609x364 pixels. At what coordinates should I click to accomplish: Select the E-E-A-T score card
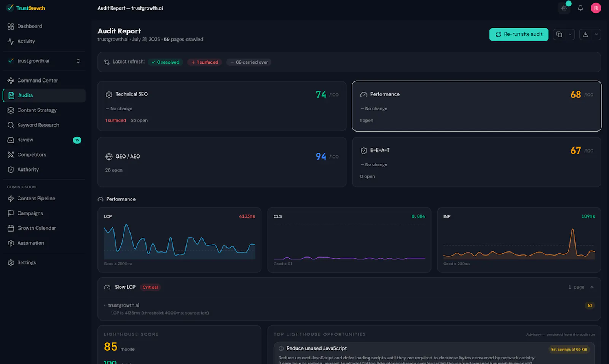click(477, 162)
